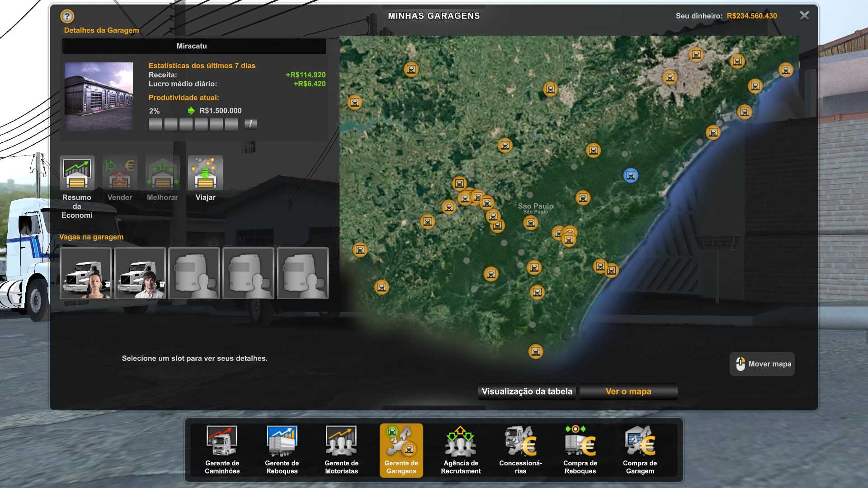Click the blue selected garage map marker
868x488 pixels.
click(x=631, y=175)
